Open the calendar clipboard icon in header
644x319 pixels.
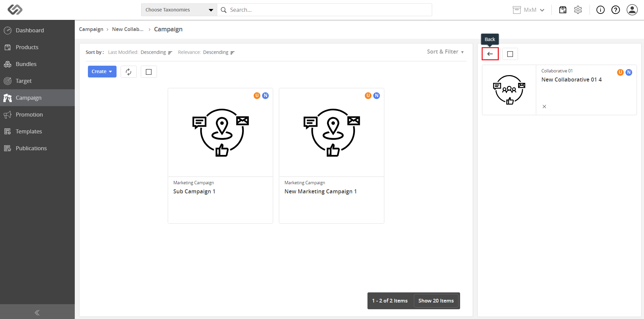(x=563, y=10)
